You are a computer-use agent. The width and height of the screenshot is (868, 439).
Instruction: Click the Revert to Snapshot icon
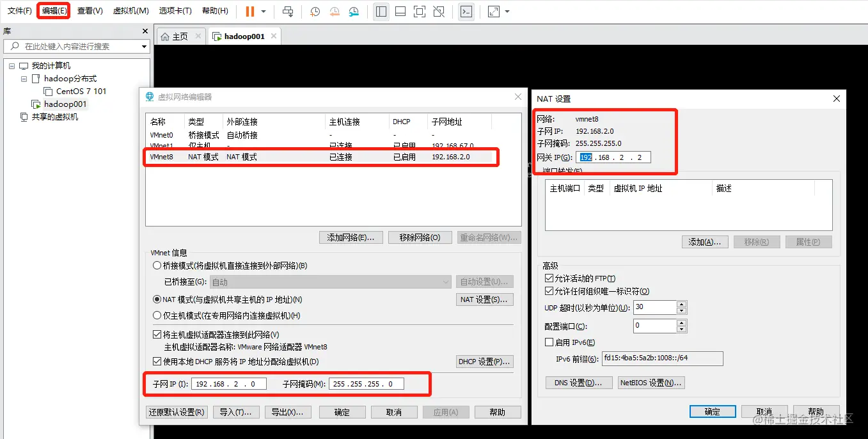335,12
